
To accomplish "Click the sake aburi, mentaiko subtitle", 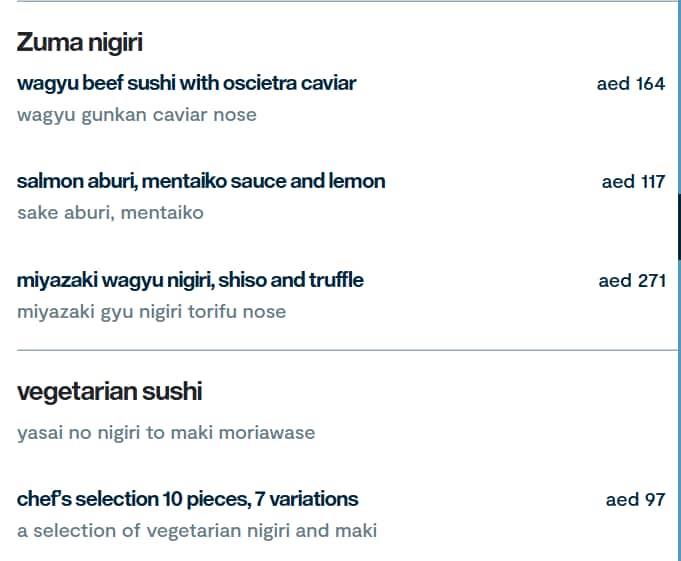I will point(110,213).
